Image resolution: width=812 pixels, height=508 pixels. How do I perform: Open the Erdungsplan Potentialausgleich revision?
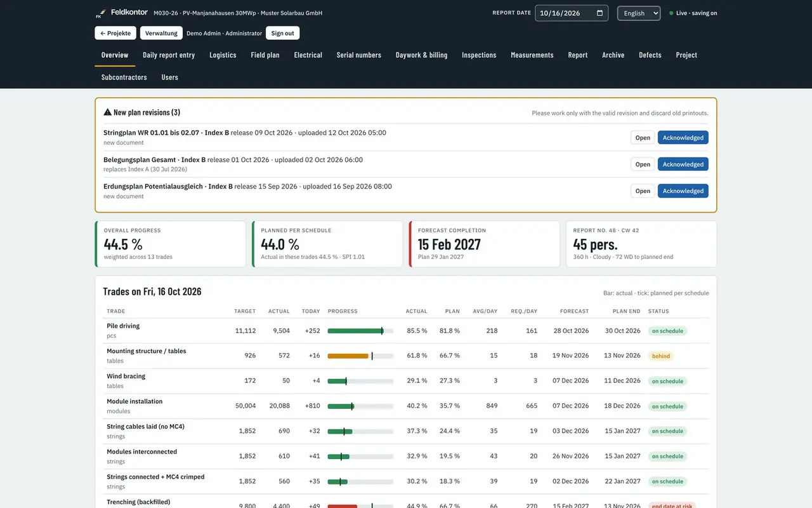tap(643, 191)
